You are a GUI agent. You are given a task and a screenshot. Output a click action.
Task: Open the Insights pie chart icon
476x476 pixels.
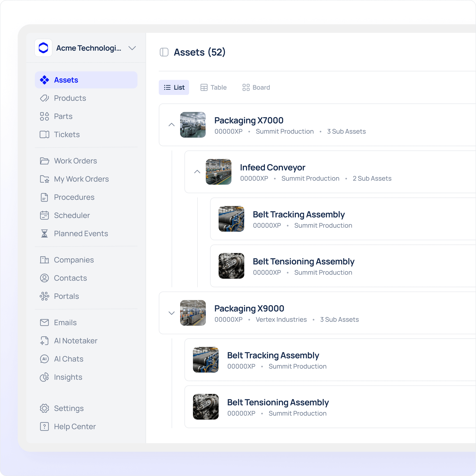pyautogui.click(x=44, y=377)
